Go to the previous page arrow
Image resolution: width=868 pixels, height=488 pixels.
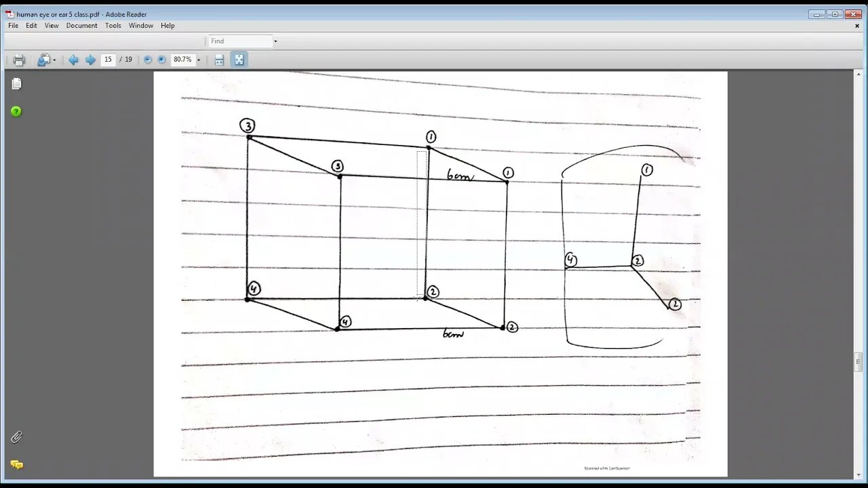(x=73, y=60)
